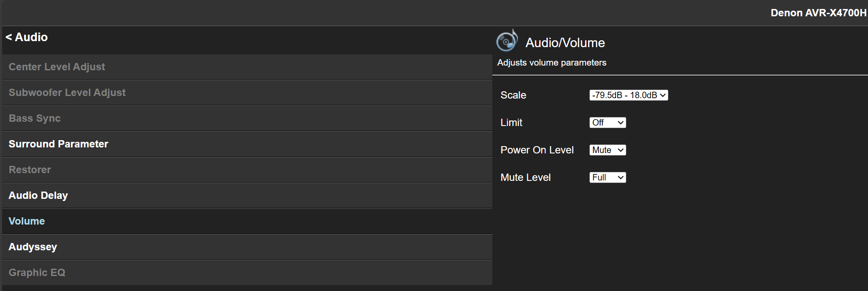The image size is (868, 291).
Task: Go back using the Audio header
Action: pos(27,37)
